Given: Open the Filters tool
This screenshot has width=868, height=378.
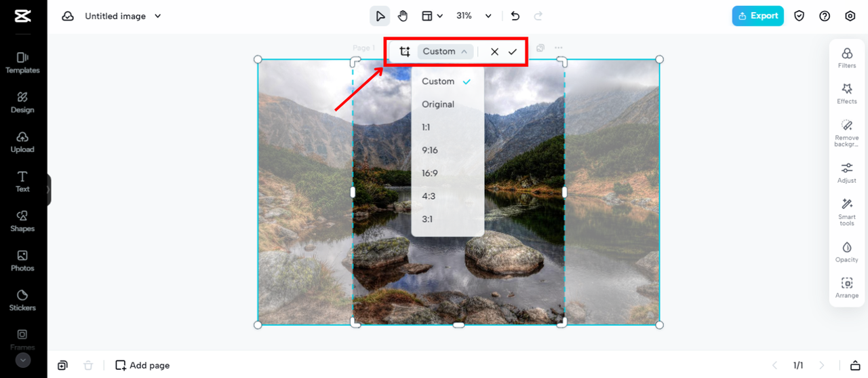Looking at the screenshot, I should pyautogui.click(x=847, y=58).
